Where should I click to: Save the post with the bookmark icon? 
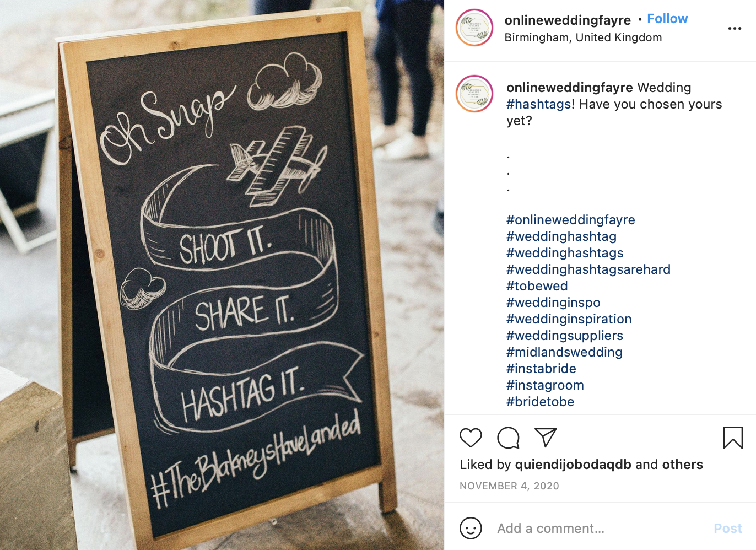click(733, 438)
